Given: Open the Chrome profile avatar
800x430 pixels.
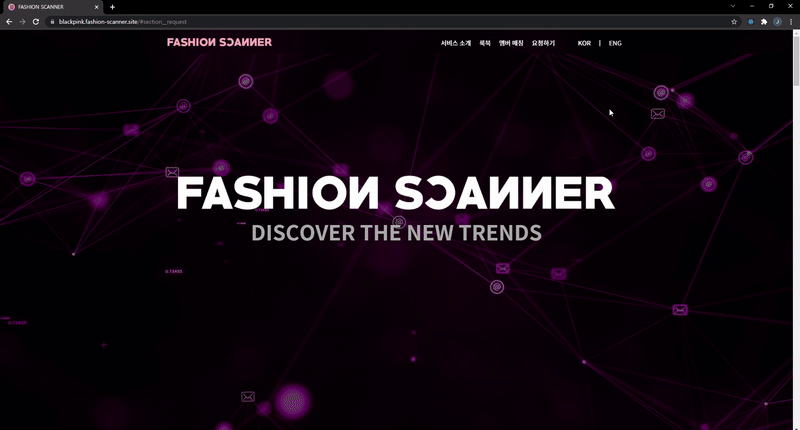Looking at the screenshot, I should pyautogui.click(x=777, y=22).
